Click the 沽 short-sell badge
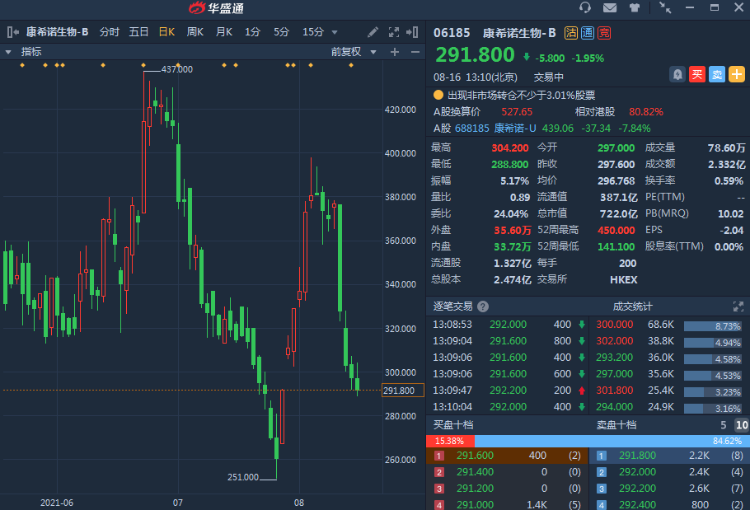This screenshot has width=750, height=510. click(571, 33)
